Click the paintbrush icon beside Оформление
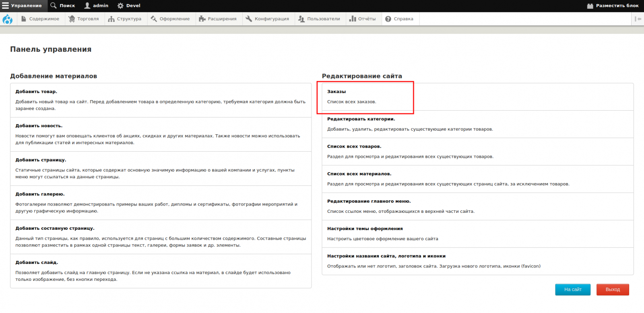This screenshot has height=313, width=644. [154, 19]
